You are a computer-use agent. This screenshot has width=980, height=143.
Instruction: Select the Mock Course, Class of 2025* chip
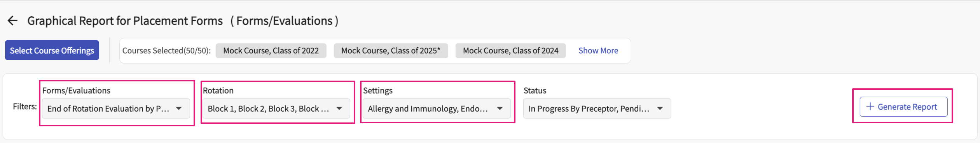coord(391,51)
